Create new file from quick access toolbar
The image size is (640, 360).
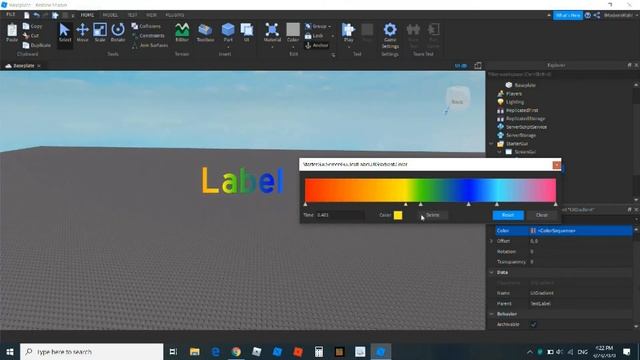pos(27,15)
